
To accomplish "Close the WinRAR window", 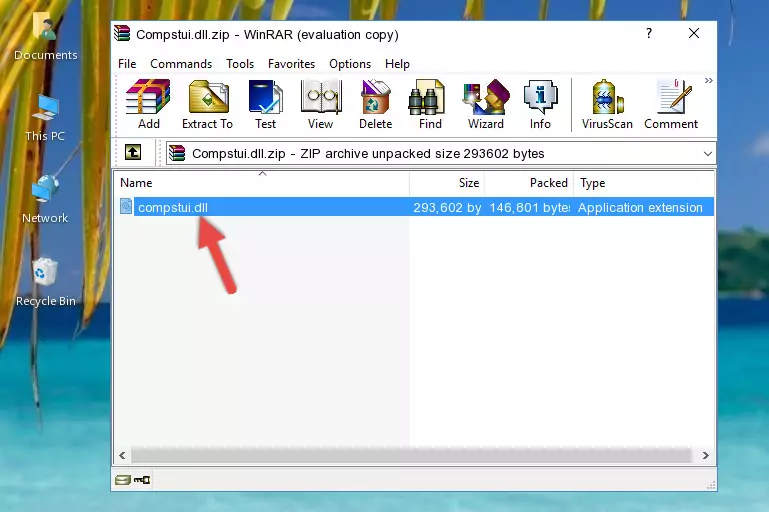I will 693,33.
